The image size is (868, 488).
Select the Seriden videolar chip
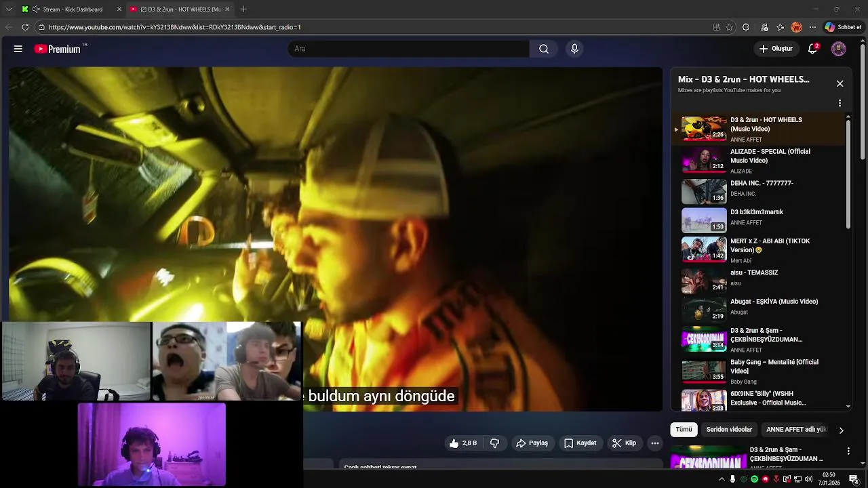tap(729, 430)
